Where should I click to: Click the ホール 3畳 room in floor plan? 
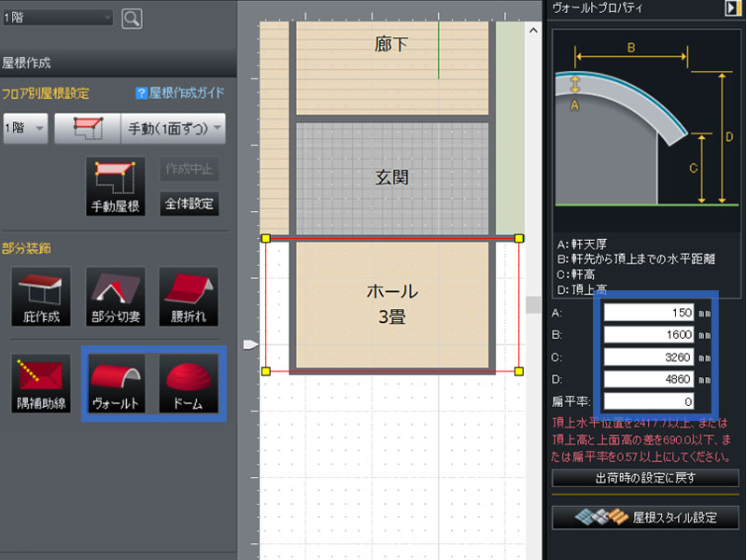[391, 303]
